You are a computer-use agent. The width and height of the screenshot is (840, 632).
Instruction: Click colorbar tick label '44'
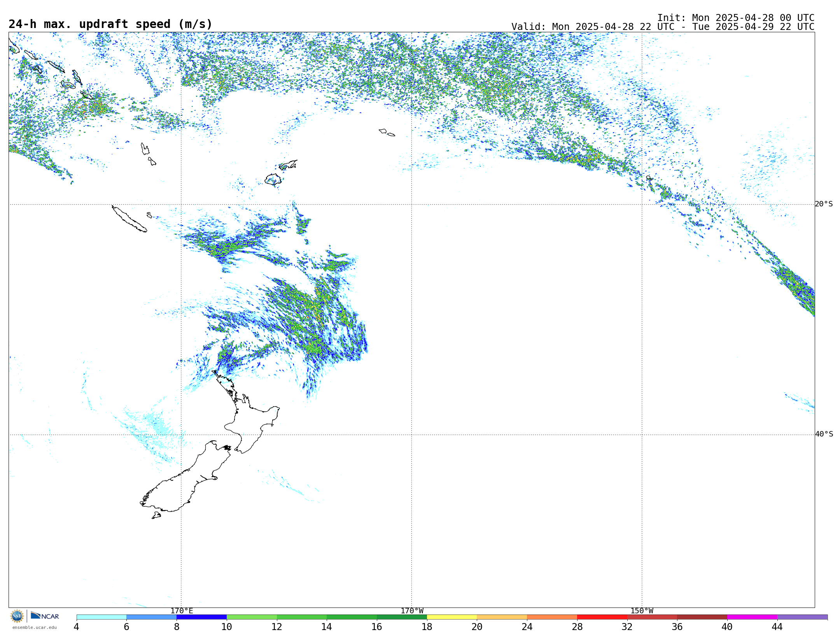(x=777, y=627)
